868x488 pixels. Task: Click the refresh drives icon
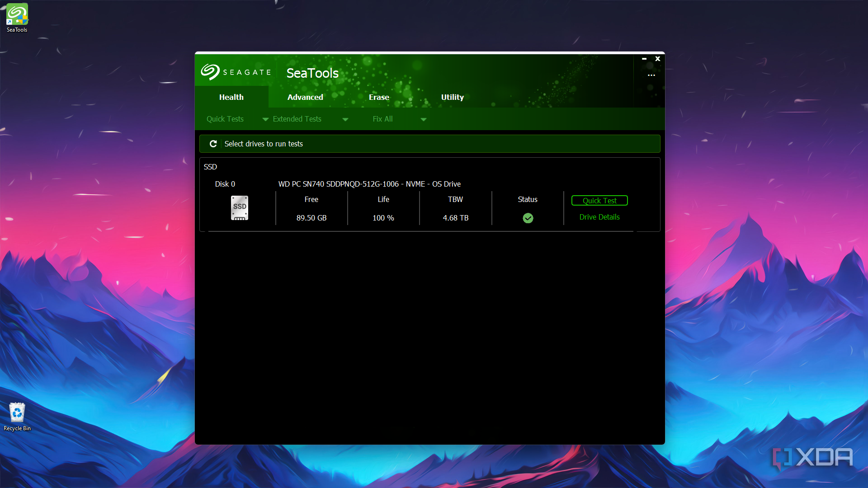coord(213,144)
